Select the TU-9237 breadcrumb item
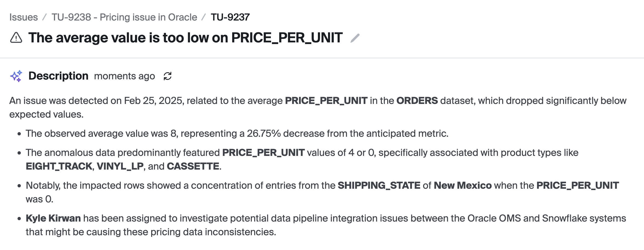This screenshot has height=250, width=644. pos(230,17)
